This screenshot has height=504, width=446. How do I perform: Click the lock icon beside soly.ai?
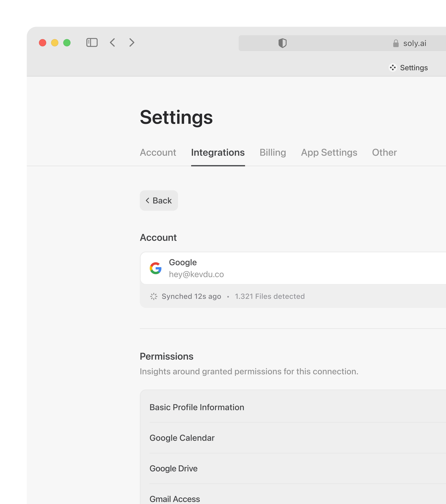pyautogui.click(x=396, y=43)
